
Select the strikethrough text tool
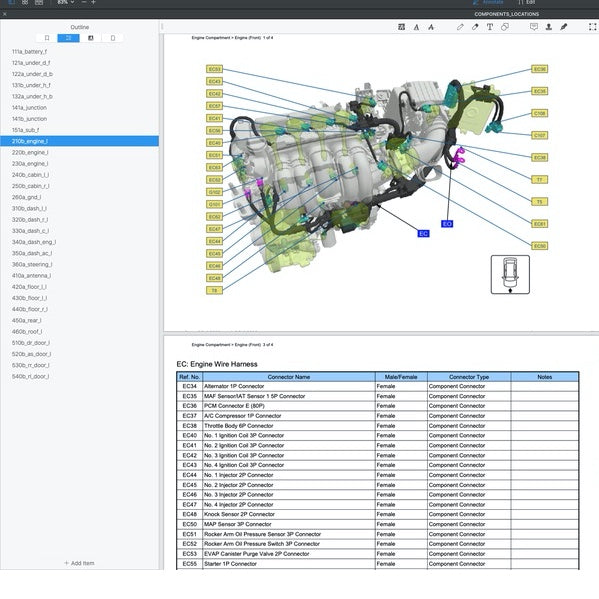click(x=431, y=27)
